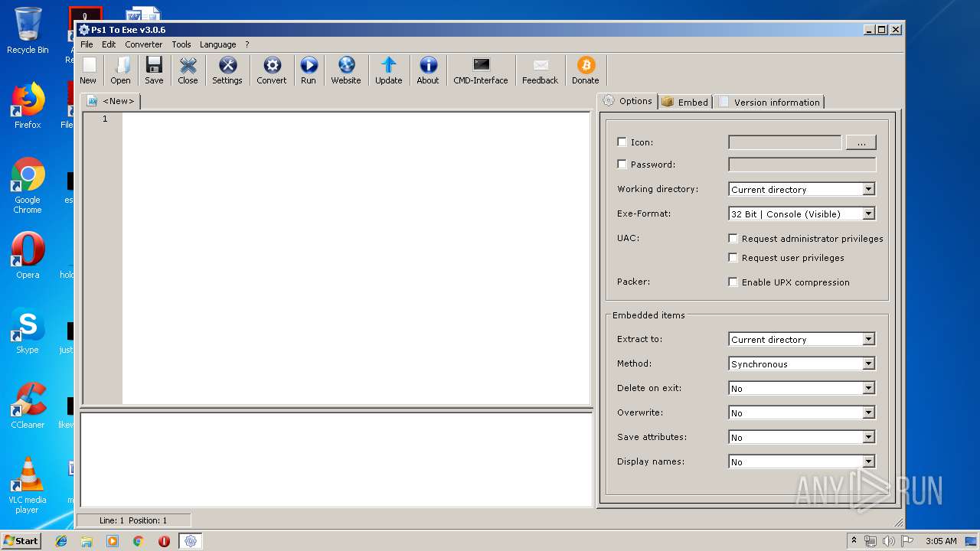The width and height of the screenshot is (980, 551).
Task: Send Feedback via envelope icon
Action: click(541, 70)
